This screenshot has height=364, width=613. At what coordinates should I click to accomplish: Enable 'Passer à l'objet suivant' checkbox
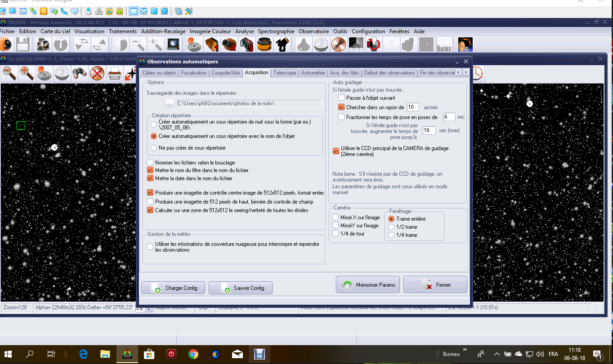tap(341, 98)
